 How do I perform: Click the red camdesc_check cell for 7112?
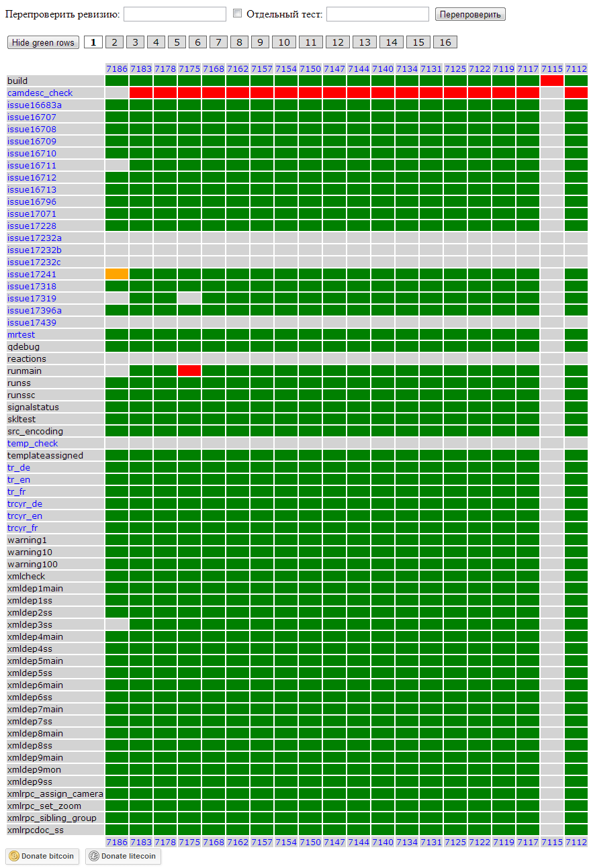(x=576, y=93)
